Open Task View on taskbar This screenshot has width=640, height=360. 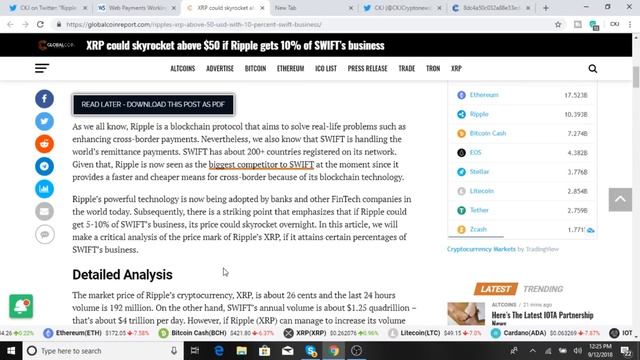tap(195, 351)
